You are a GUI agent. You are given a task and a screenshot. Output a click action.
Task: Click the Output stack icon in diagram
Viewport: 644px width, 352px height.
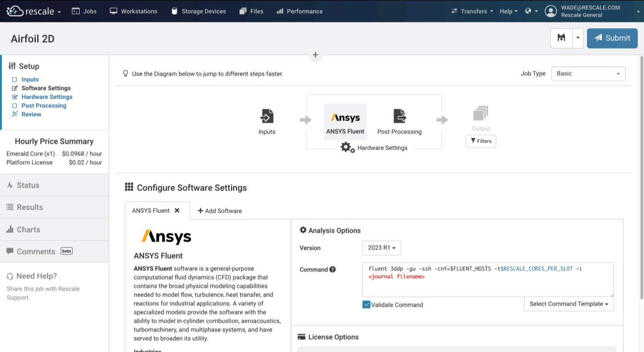pos(481,113)
